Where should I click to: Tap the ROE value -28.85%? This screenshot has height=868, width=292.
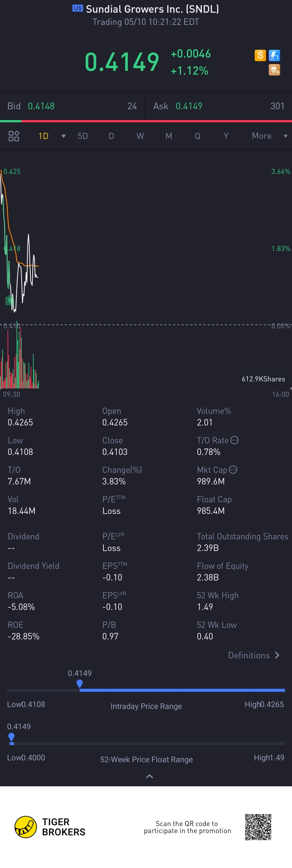point(24,636)
